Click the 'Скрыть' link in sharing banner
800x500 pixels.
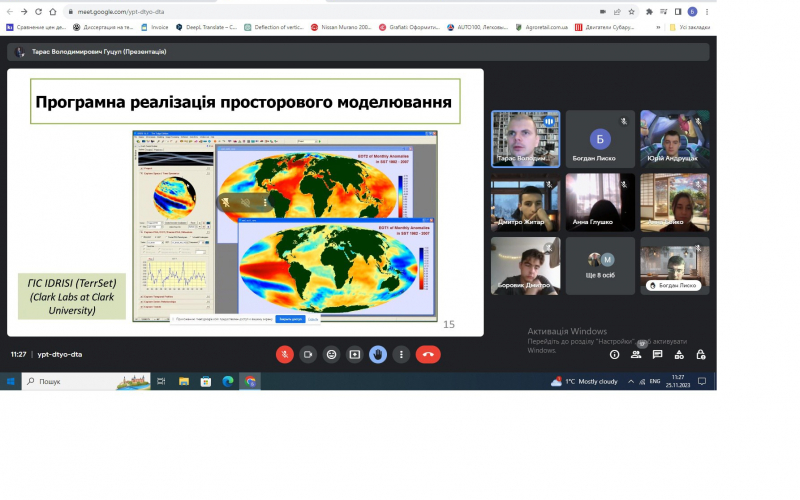(313, 319)
